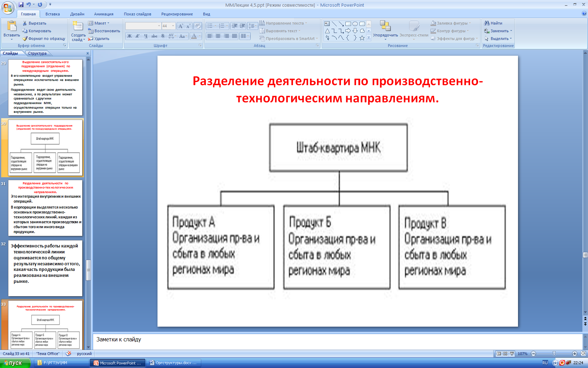This screenshot has width=588, height=368.
Task: Undo the last action
Action: click(28, 5)
